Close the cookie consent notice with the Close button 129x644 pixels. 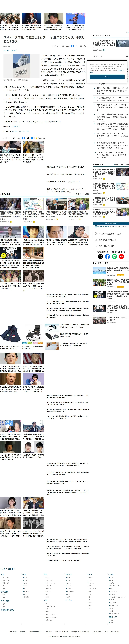click(107, 77)
